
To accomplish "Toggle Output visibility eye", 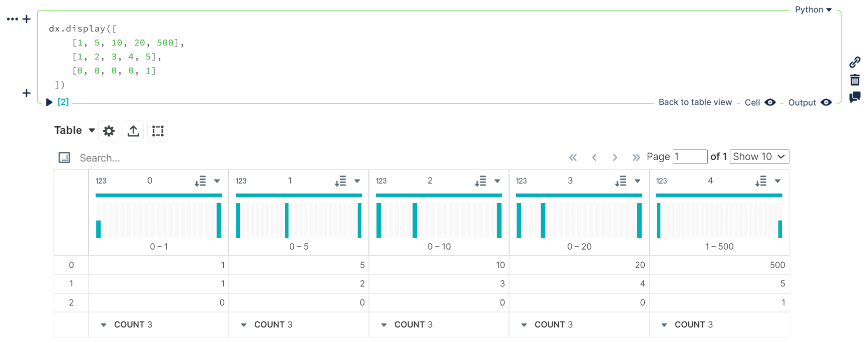I will tap(826, 102).
